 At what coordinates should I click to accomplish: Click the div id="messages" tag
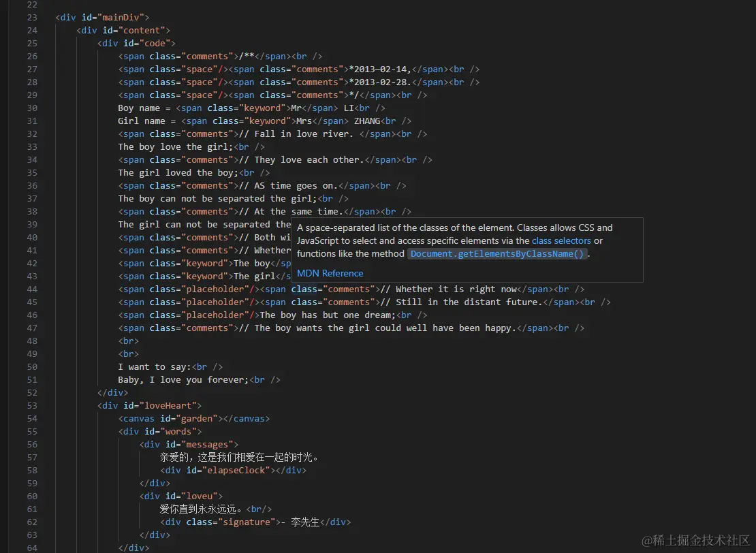(x=189, y=445)
